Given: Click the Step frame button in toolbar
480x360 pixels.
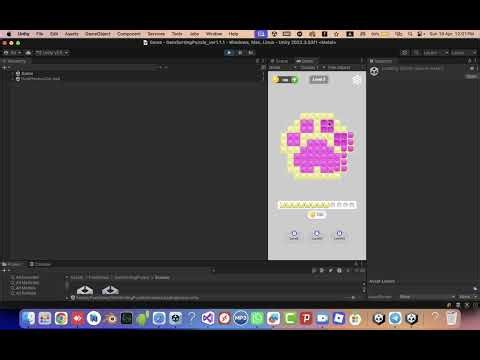Looking at the screenshot, I should click(251, 53).
